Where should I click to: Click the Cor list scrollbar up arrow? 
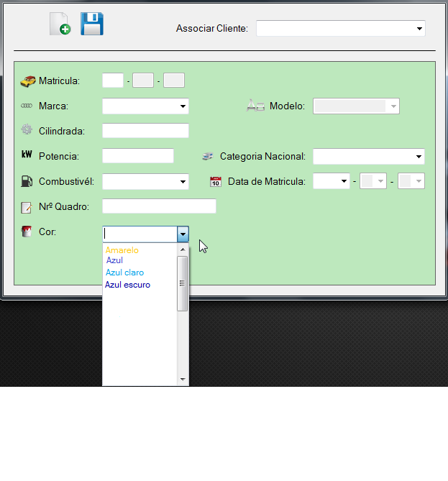pos(183,249)
